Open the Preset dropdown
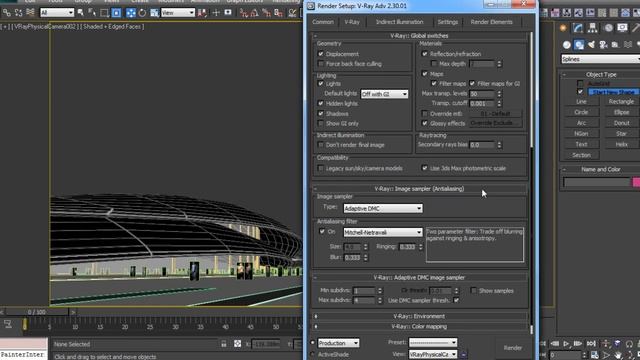This screenshot has width=640, height=360. pyautogui.click(x=433, y=342)
